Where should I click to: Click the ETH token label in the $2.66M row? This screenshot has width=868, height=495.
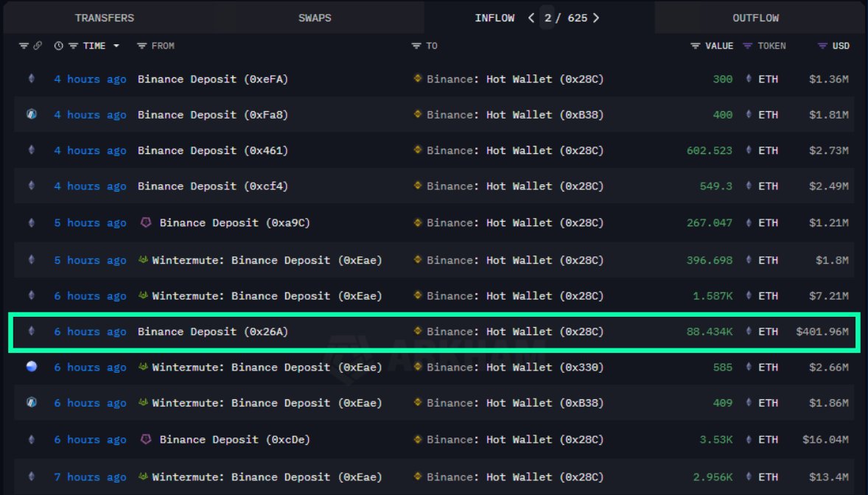[768, 367]
